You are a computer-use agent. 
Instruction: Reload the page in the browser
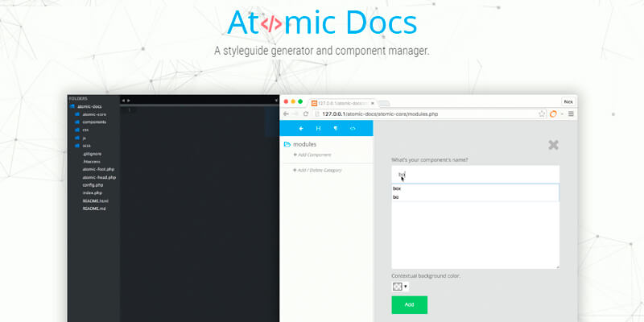306,114
